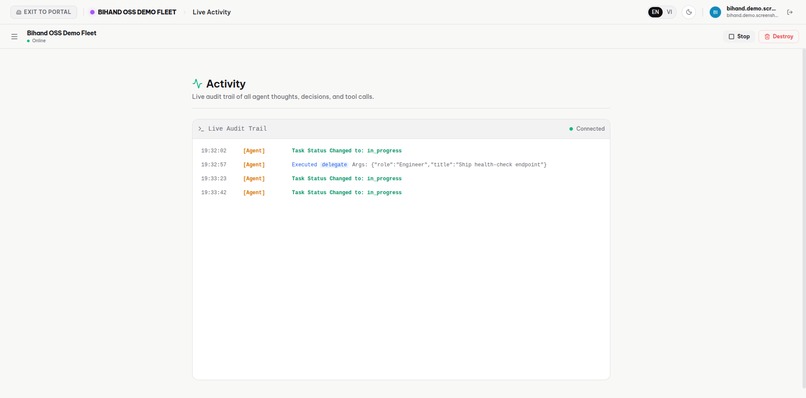Image resolution: width=806 pixels, height=398 pixels.
Task: Open the hamburger sidebar menu
Action: [14, 37]
